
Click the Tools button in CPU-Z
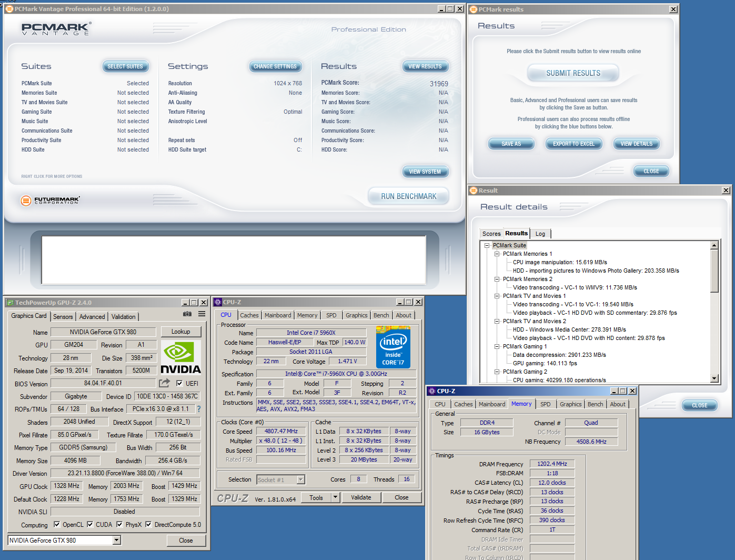coord(316,497)
